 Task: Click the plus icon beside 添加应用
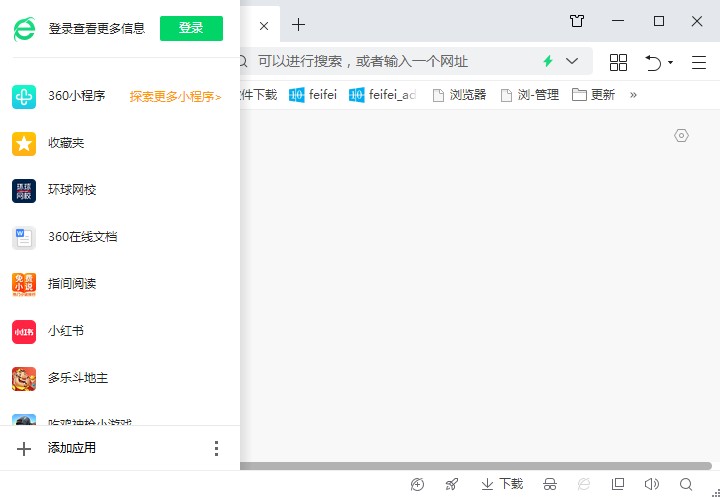[x=24, y=449]
